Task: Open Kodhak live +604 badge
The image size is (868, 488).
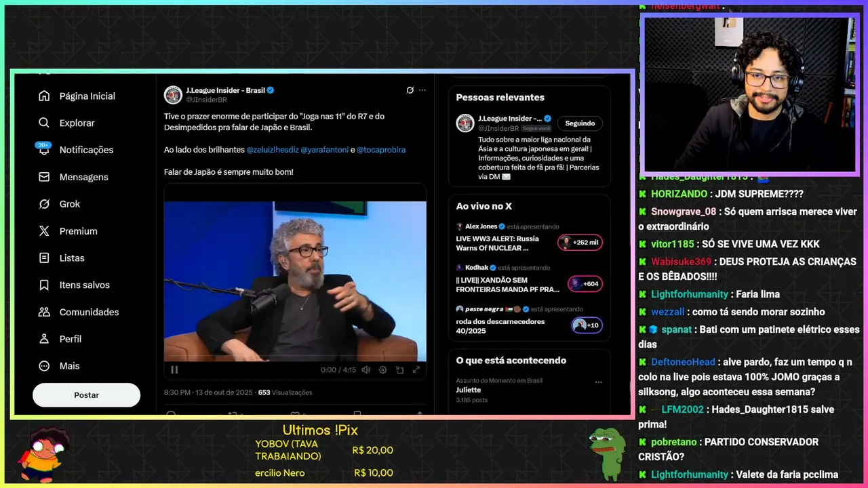Action: pos(585,284)
